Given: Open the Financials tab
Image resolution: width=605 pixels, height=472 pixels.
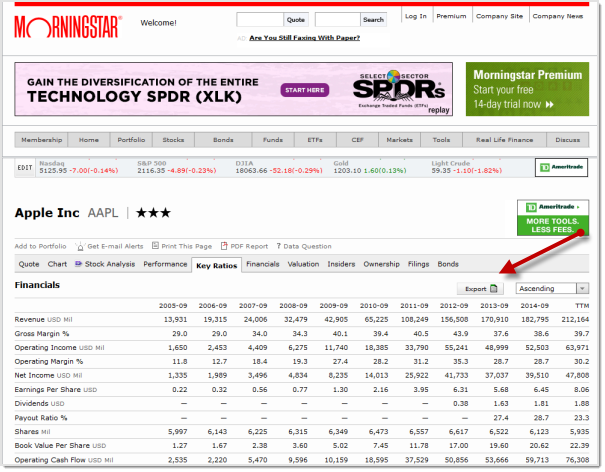Looking at the screenshot, I should point(263,264).
